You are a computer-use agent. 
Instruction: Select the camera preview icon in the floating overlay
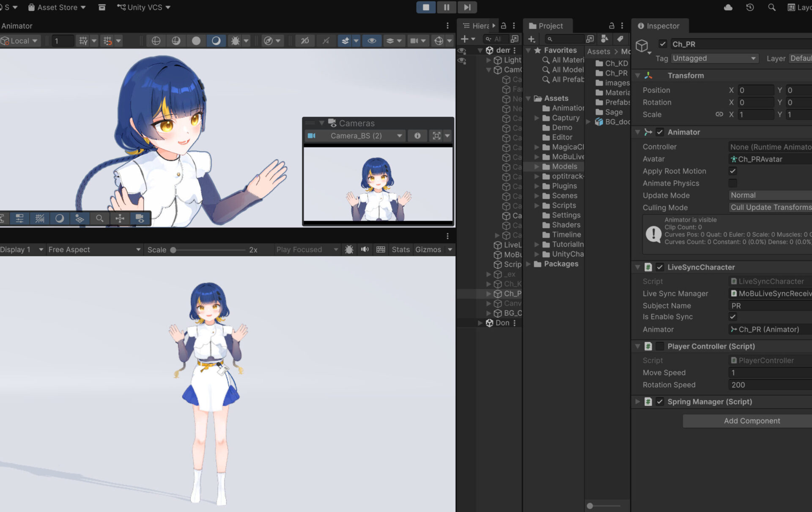(x=140, y=218)
